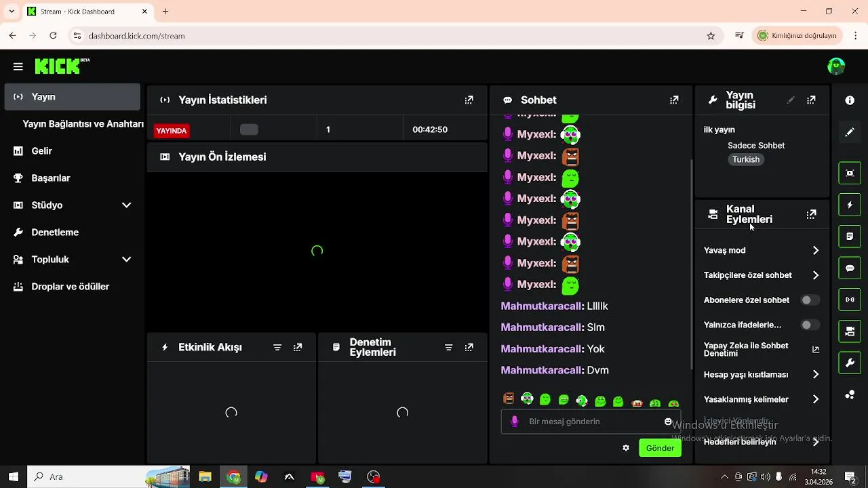Open the emoji picker in message box
Image resolution: width=868 pixels, height=488 pixels.
pyautogui.click(x=668, y=422)
